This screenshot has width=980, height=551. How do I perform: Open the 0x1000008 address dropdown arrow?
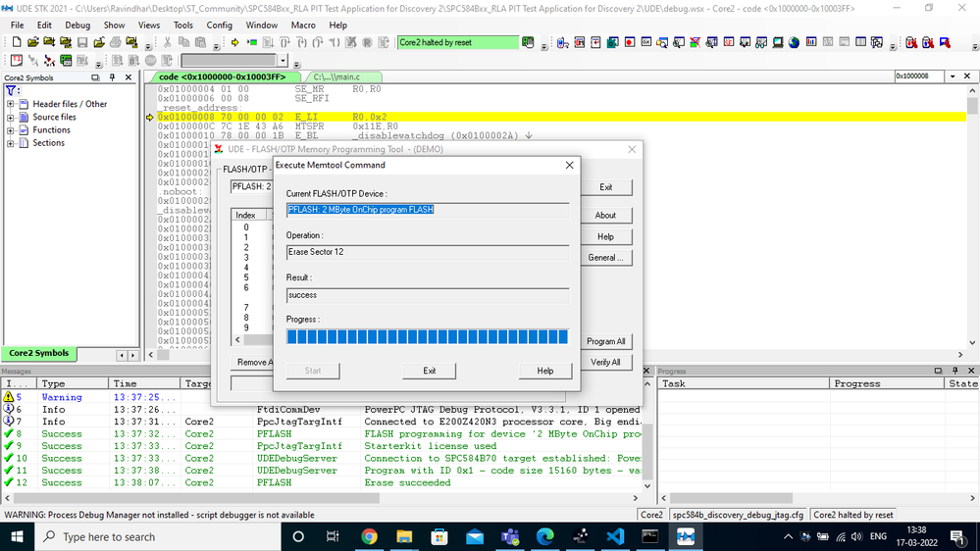click(953, 76)
